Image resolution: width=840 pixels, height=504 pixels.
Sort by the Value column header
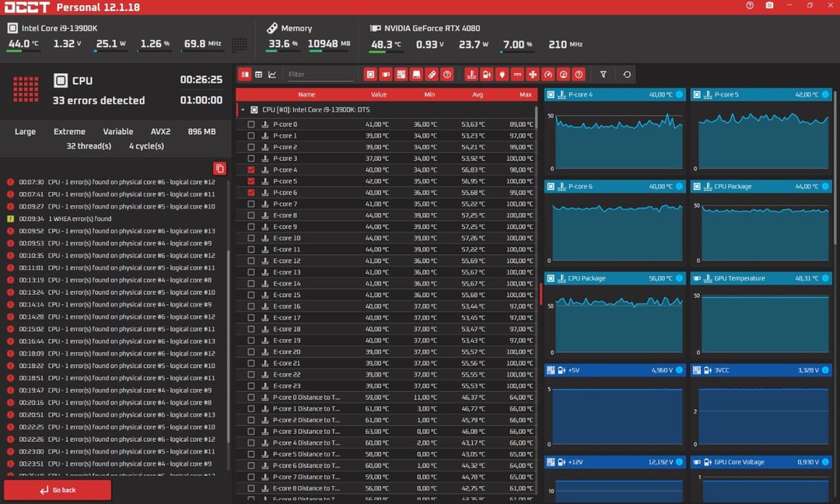click(379, 94)
